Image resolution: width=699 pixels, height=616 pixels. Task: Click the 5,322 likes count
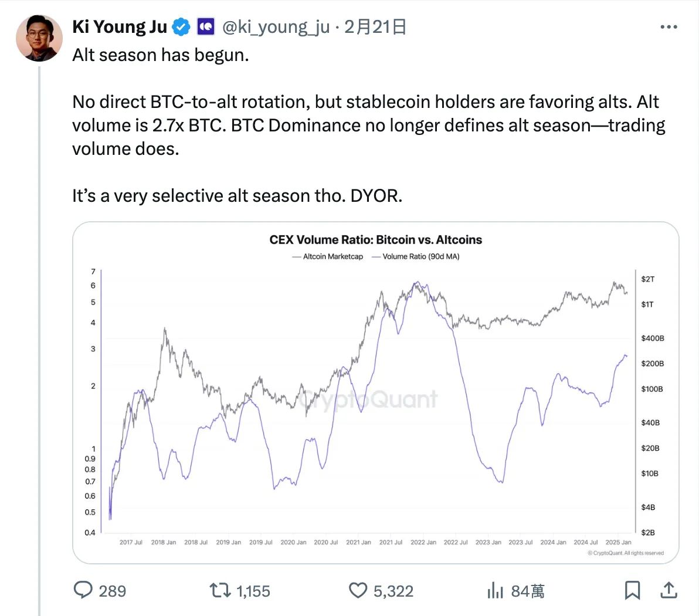pyautogui.click(x=393, y=591)
